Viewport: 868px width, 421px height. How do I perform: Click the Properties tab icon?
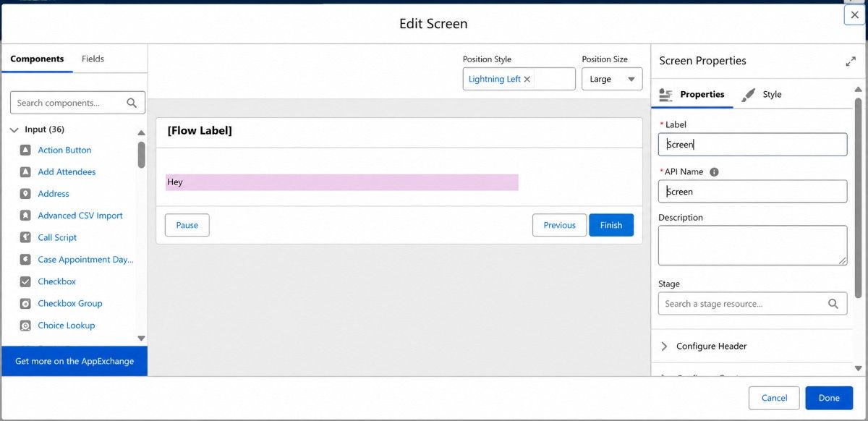pyautogui.click(x=666, y=95)
